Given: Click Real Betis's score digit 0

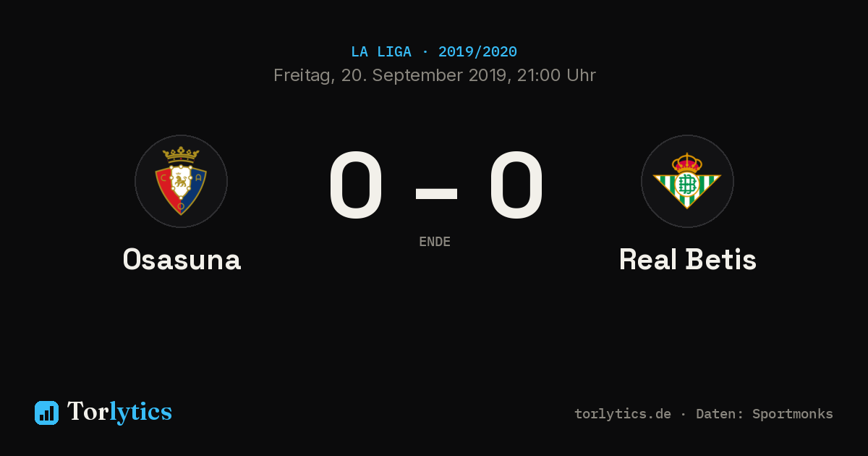Looking at the screenshot, I should 516,185.
